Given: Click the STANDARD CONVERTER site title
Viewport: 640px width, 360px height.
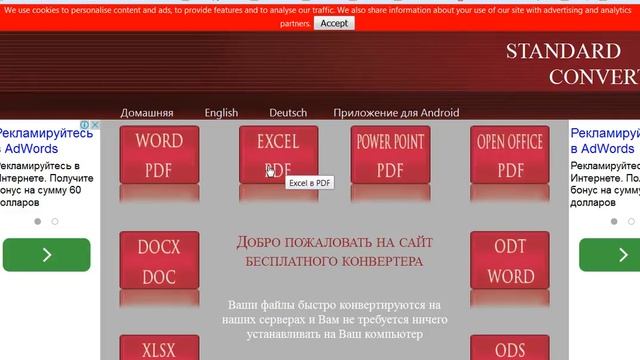Looking at the screenshot, I should pos(573,64).
